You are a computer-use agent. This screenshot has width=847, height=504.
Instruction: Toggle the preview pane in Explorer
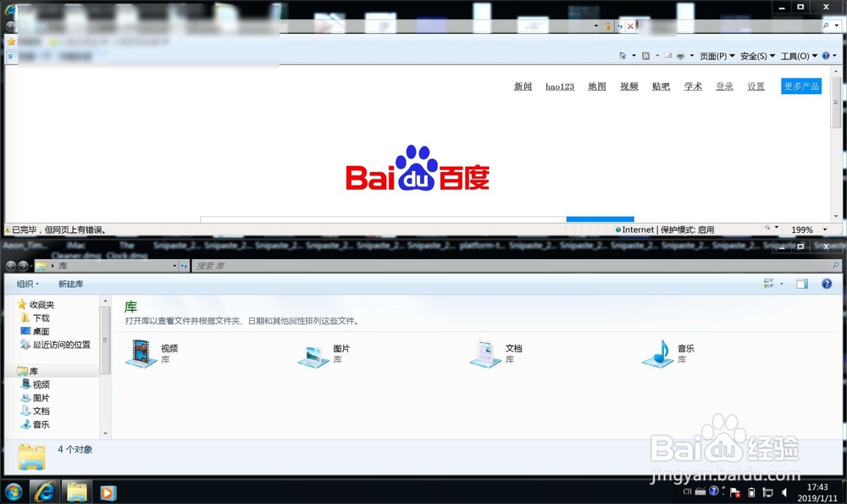pyautogui.click(x=802, y=283)
